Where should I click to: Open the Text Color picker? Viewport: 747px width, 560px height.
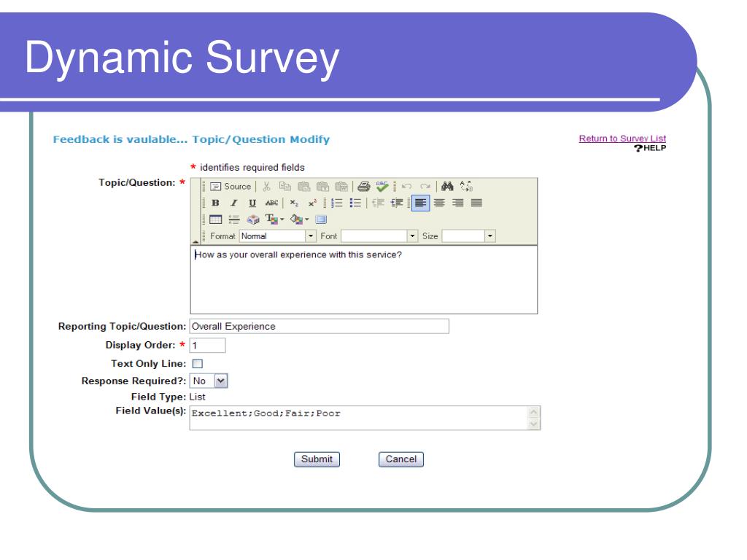click(275, 219)
